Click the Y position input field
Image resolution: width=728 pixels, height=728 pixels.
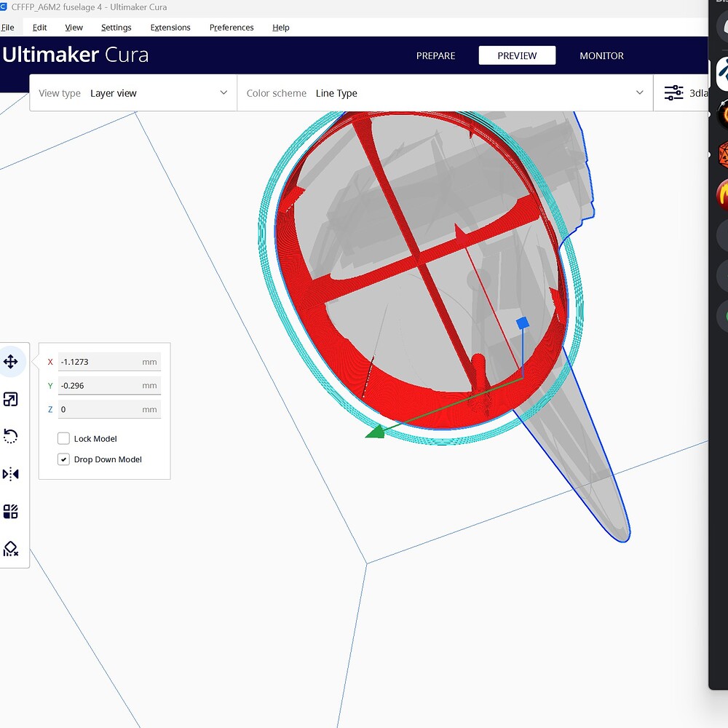(109, 385)
